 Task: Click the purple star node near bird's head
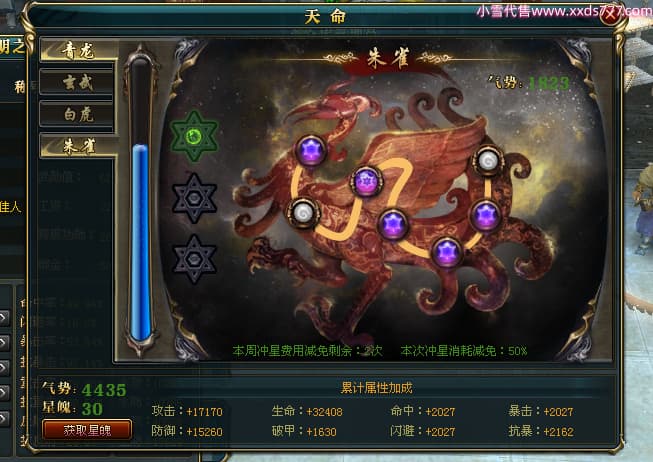[311, 150]
